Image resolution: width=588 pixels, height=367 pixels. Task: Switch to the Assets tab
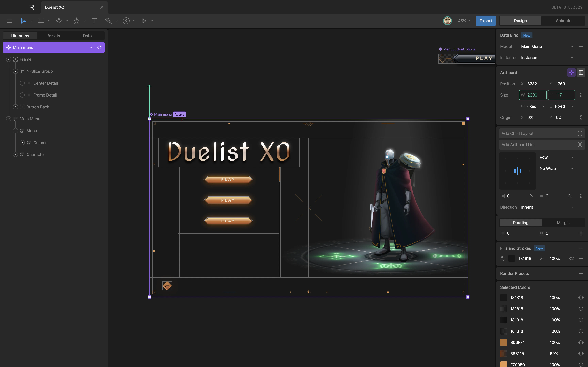[53, 36]
